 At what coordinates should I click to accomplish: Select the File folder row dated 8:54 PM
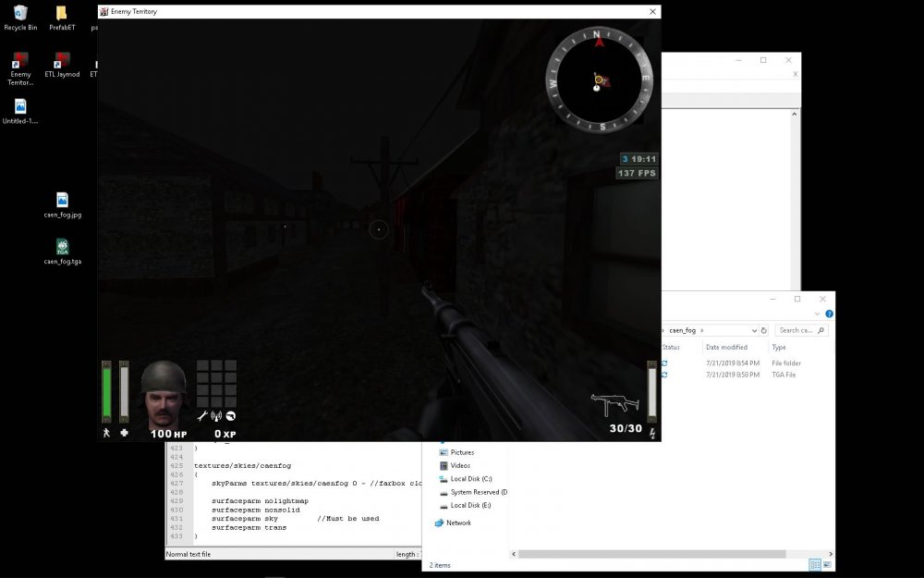747,363
